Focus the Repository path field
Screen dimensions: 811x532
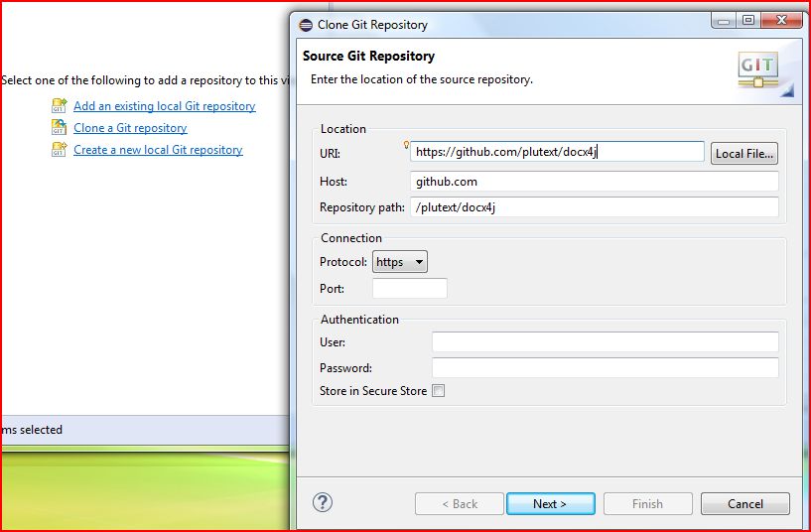point(595,207)
